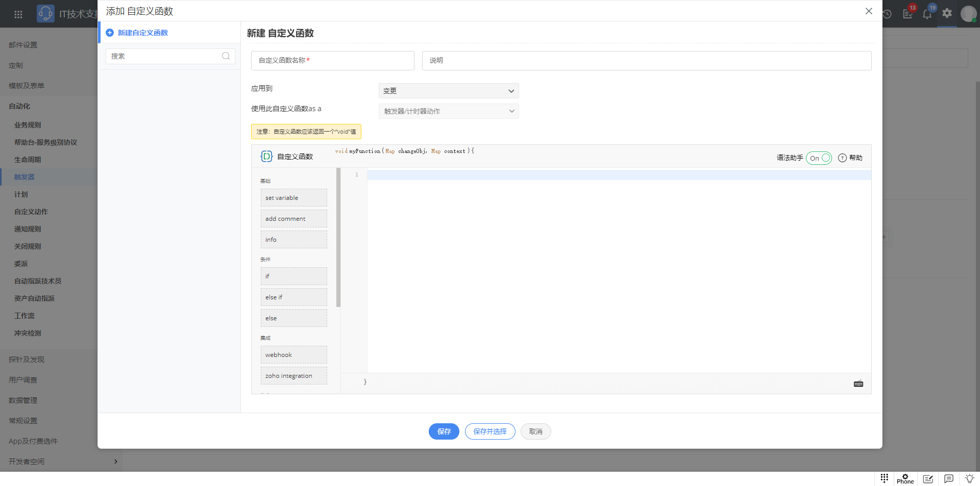Insert the else block
The image size is (980, 486).
pos(294,318)
